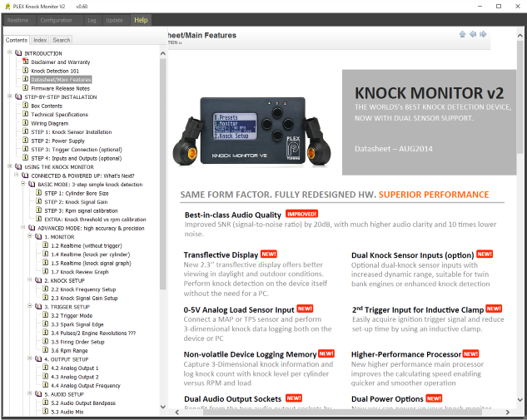Click the page icon beside 3.2 Trigger Mode
This screenshot has height=420, width=527.
(45, 315)
